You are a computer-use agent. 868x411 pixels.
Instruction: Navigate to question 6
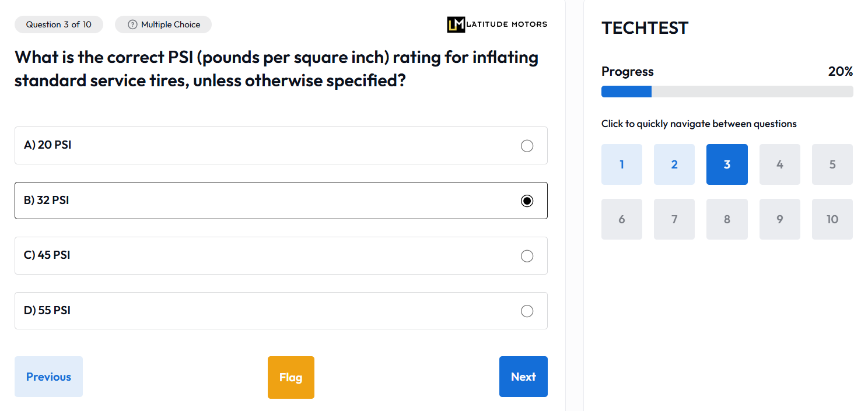[x=621, y=219]
